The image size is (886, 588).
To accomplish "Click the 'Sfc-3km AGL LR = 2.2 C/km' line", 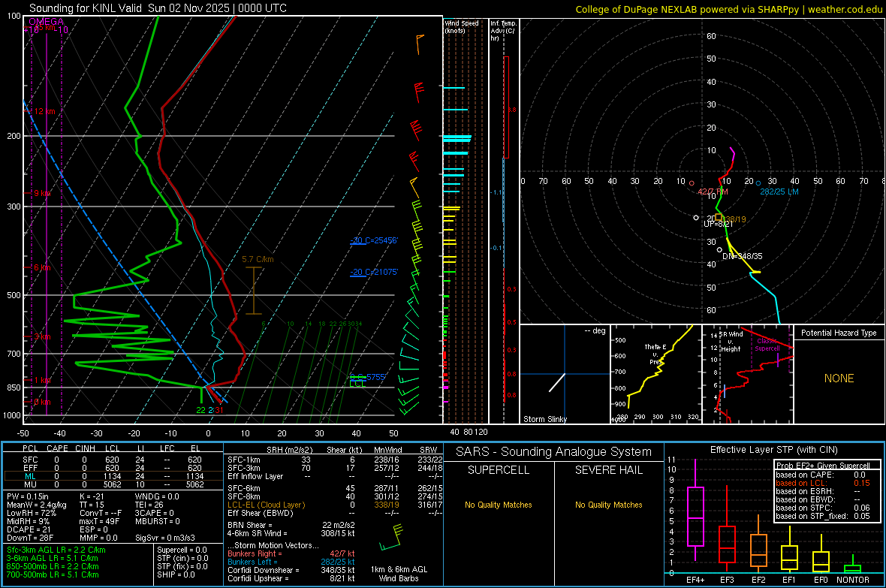I will click(x=56, y=550).
